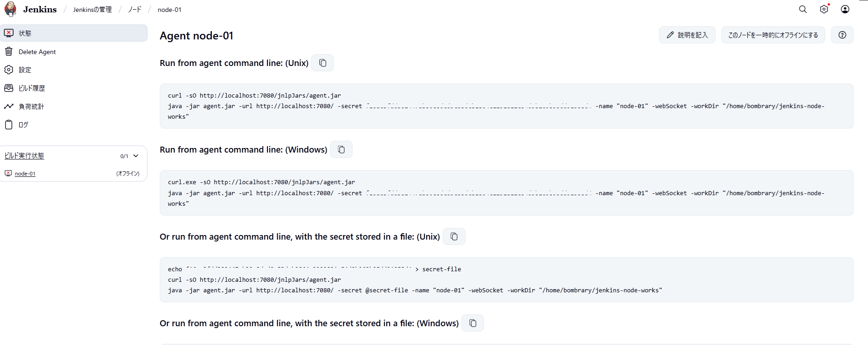Copy the Unix agent command
This screenshot has height=345, width=868.
pyautogui.click(x=323, y=63)
